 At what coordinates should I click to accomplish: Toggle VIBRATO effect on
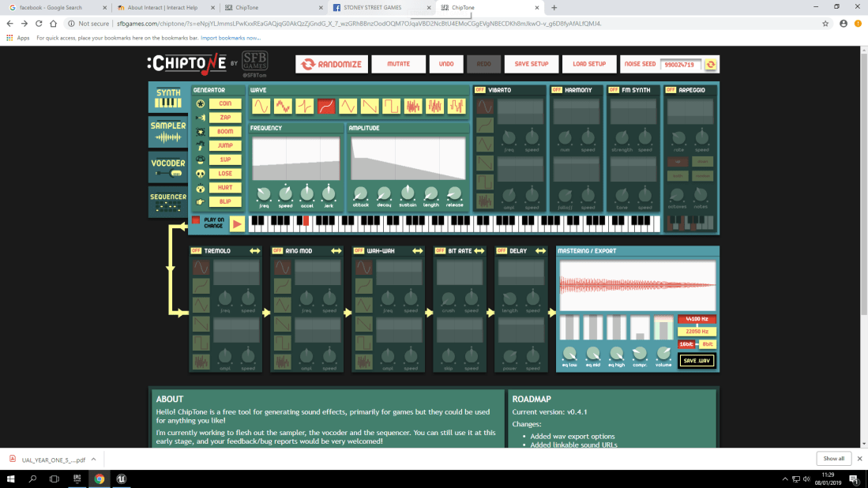479,89
